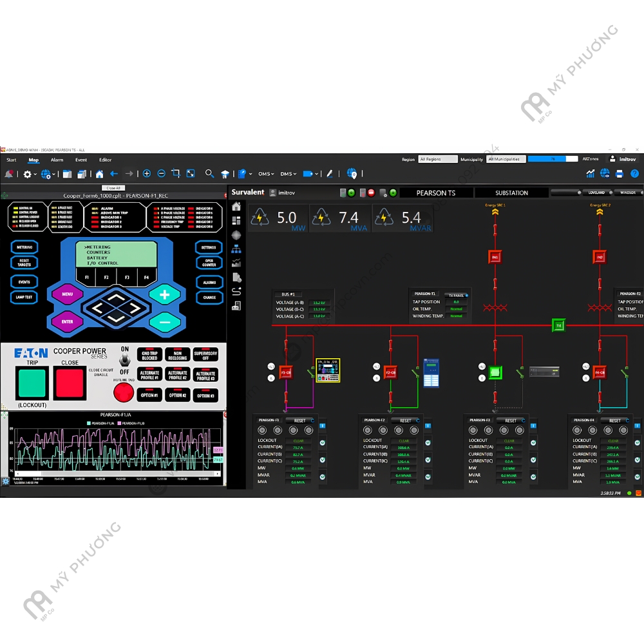The width and height of the screenshot is (644, 644).
Task: Switch to the Editor menu tab
Action: coord(105,160)
